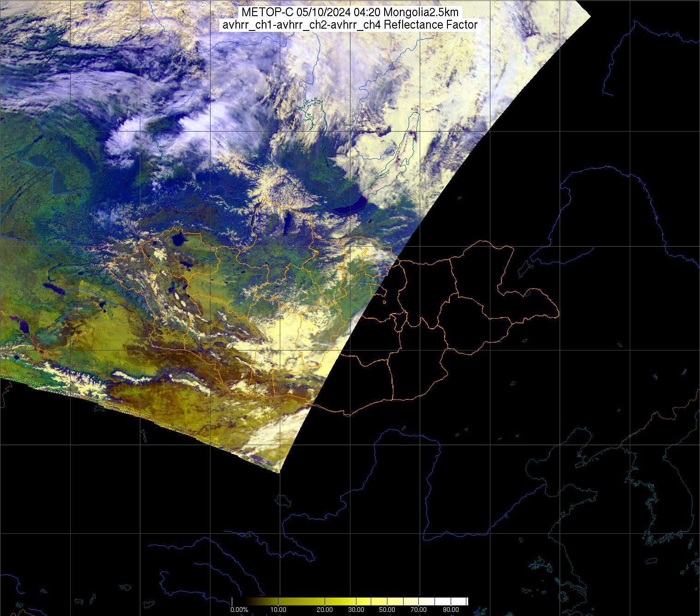700x616 pixels.
Task: Click the '30.00' colorbar label
Action: pyautogui.click(x=356, y=610)
